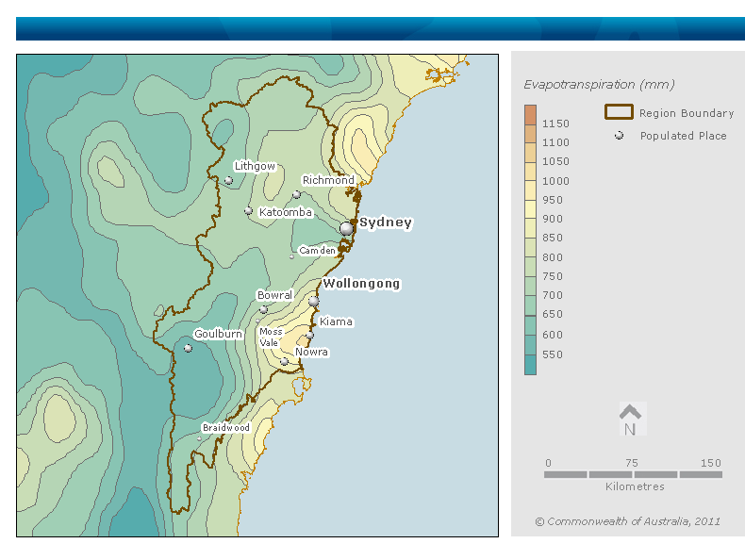This screenshot has height=560, width=745.
Task: Click the Commonwealth of Australia copyright text
Action: 627,521
